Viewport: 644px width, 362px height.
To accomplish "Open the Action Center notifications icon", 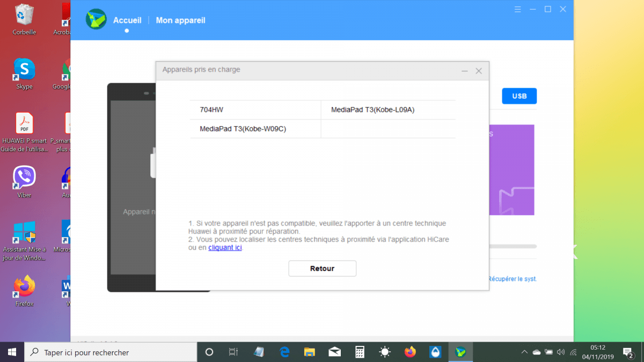I will pyautogui.click(x=627, y=352).
